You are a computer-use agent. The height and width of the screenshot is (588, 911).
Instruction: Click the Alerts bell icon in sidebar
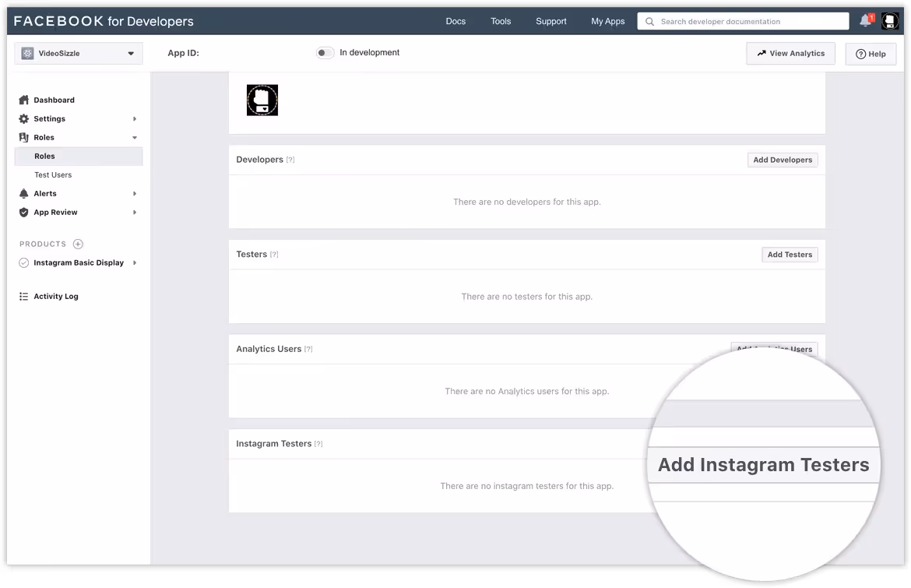point(24,193)
